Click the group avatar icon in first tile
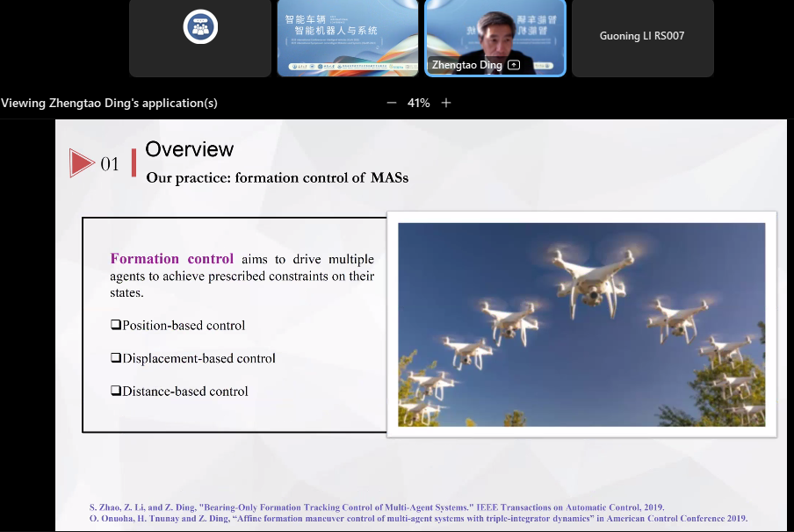The width and height of the screenshot is (794, 532). click(199, 26)
